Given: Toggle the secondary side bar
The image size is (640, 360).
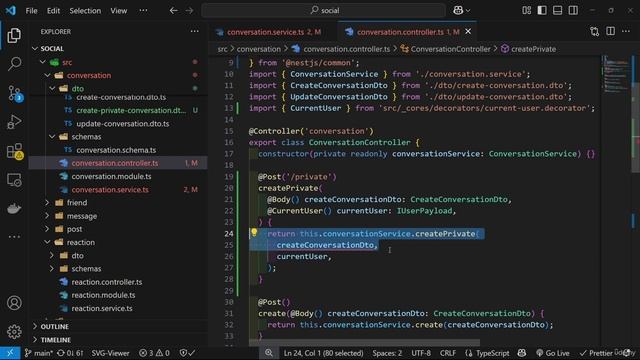Looking at the screenshot, I should click(573, 10).
